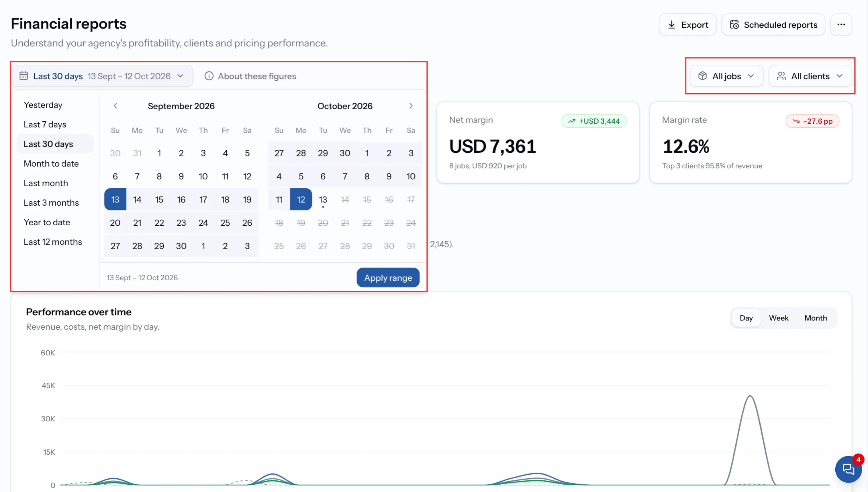Expand the All clients dropdown
868x492 pixels.
(810, 76)
